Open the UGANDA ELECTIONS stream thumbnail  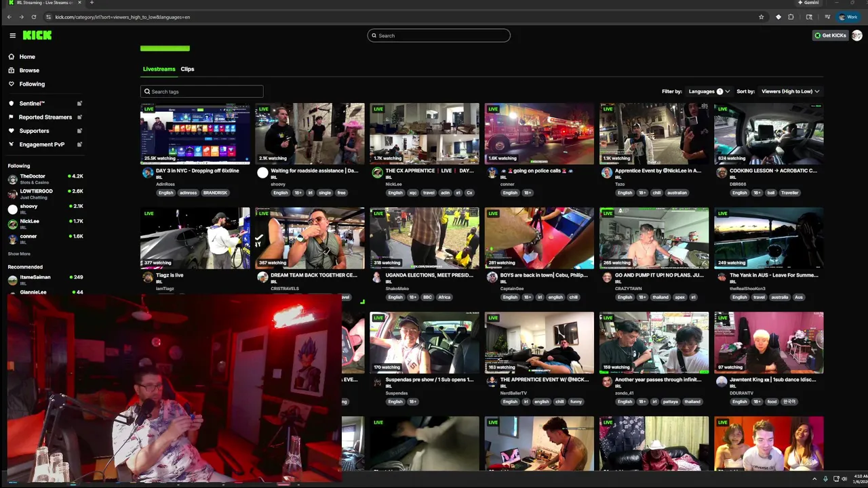point(425,238)
